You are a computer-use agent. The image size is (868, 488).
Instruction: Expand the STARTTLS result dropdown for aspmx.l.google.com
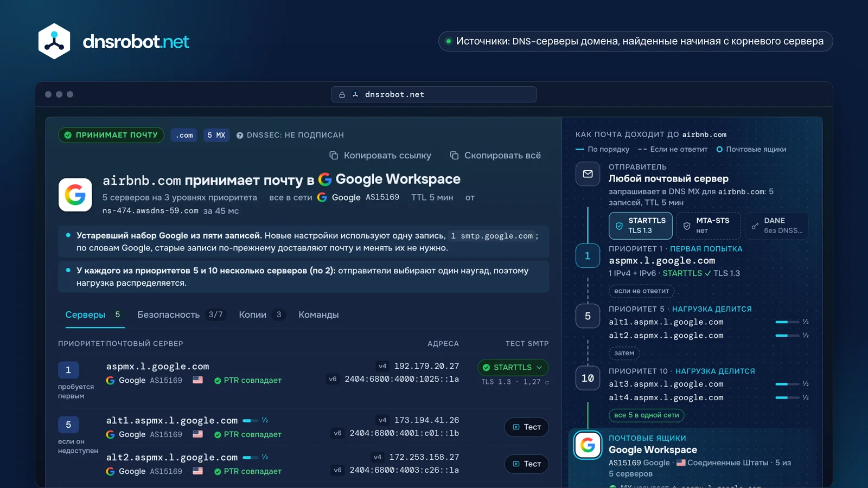513,368
